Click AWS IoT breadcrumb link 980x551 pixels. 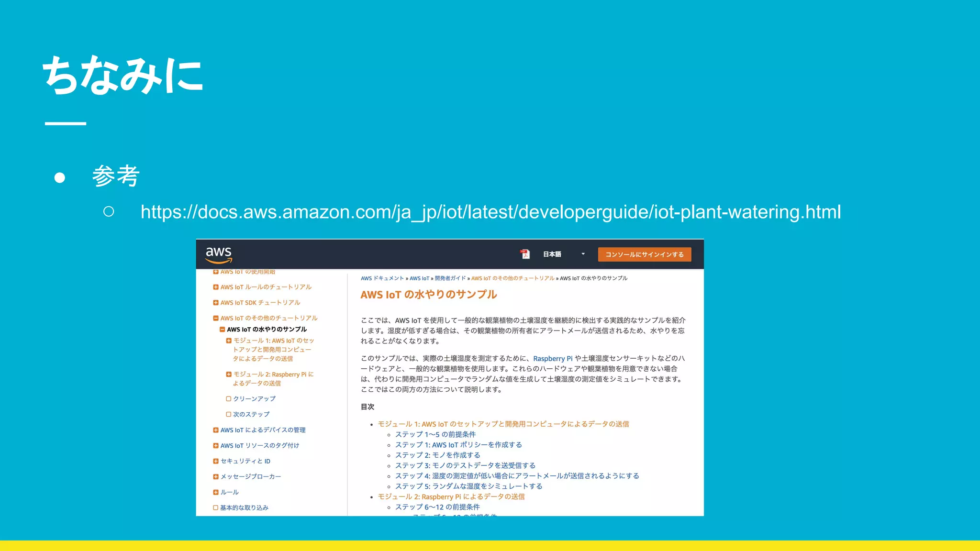pos(419,278)
